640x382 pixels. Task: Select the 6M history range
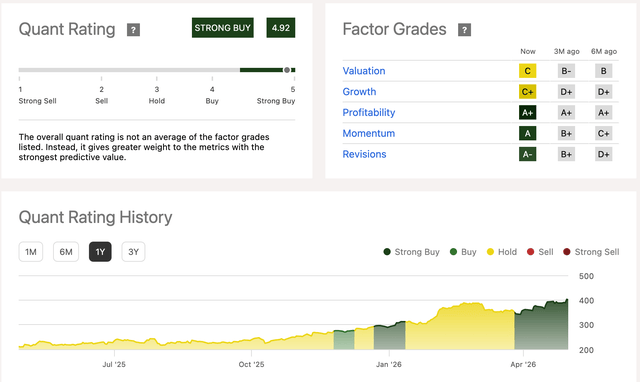coord(66,252)
